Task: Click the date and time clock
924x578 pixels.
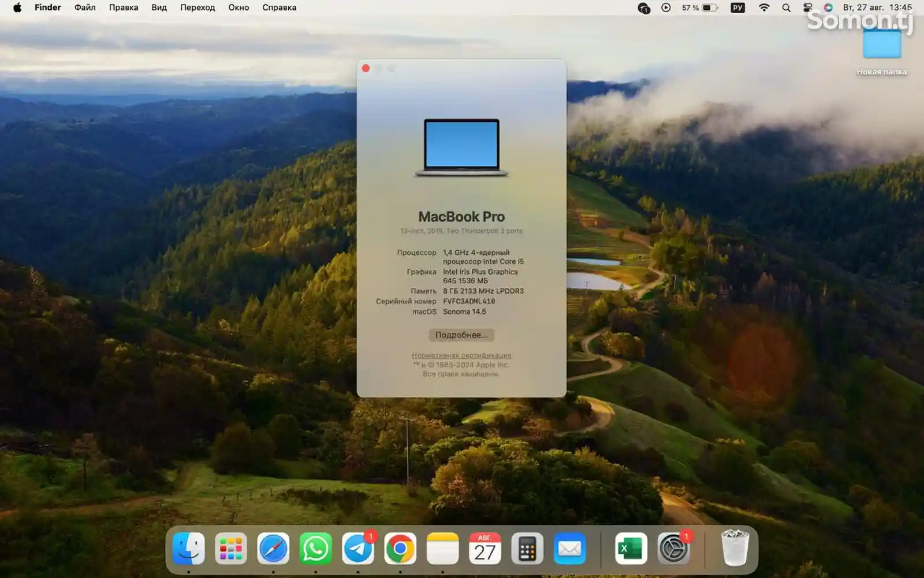Action: (x=877, y=8)
